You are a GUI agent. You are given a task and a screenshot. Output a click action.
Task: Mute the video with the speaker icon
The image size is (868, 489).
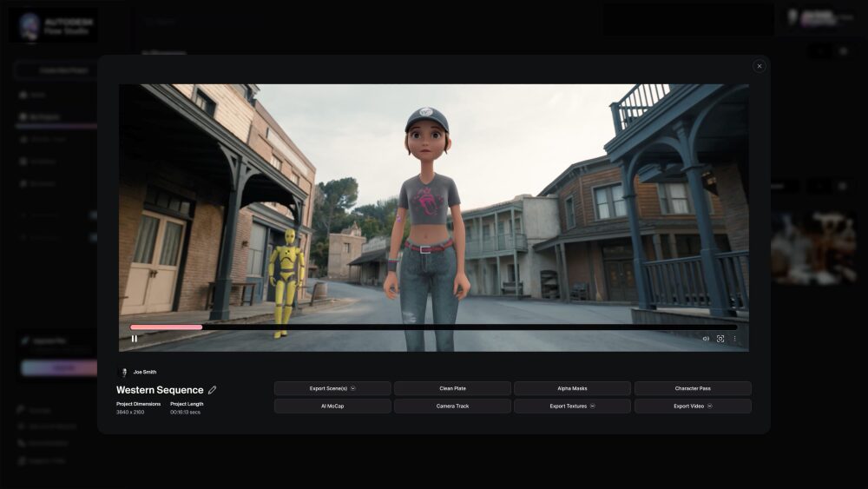tap(706, 339)
